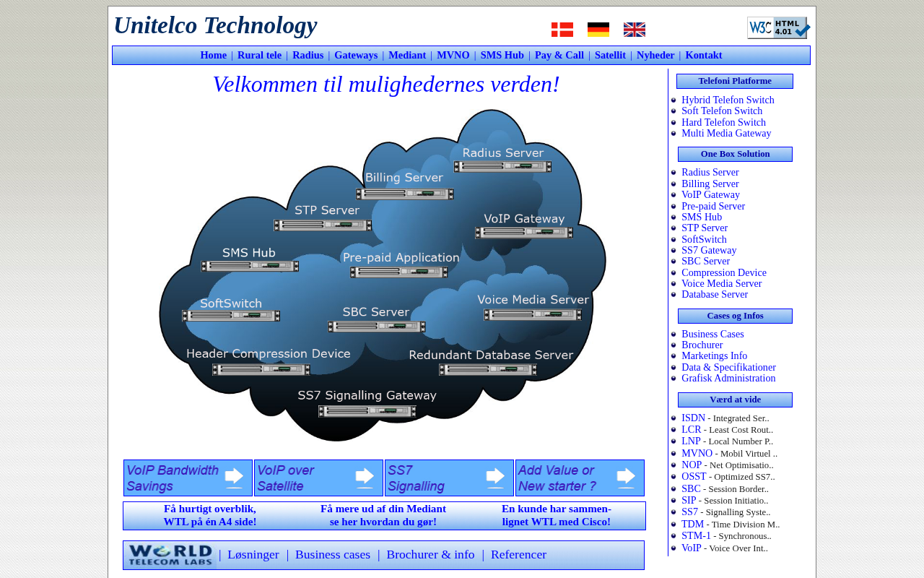Switch language with the German flag icon
Viewport: 924px width, 578px height.
pyautogui.click(x=598, y=30)
